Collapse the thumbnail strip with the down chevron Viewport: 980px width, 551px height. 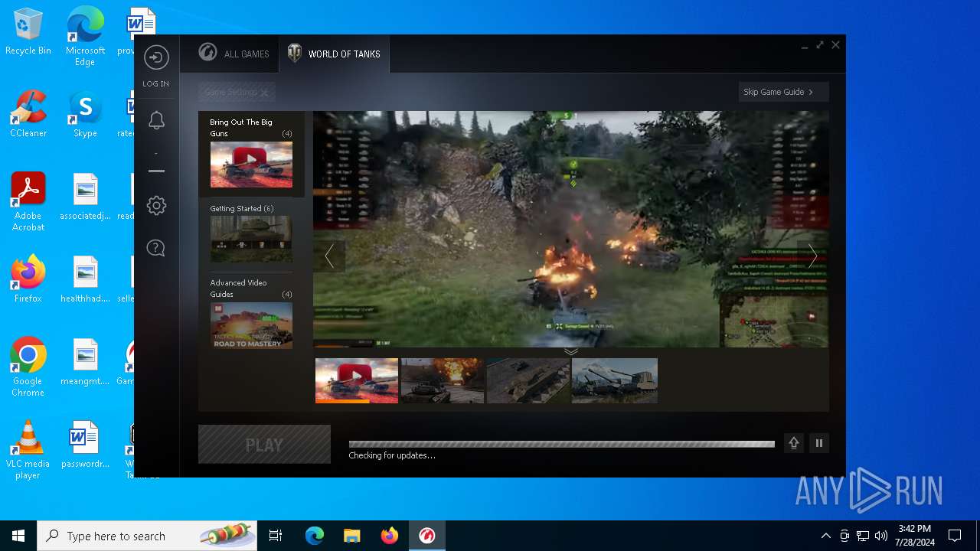click(571, 352)
